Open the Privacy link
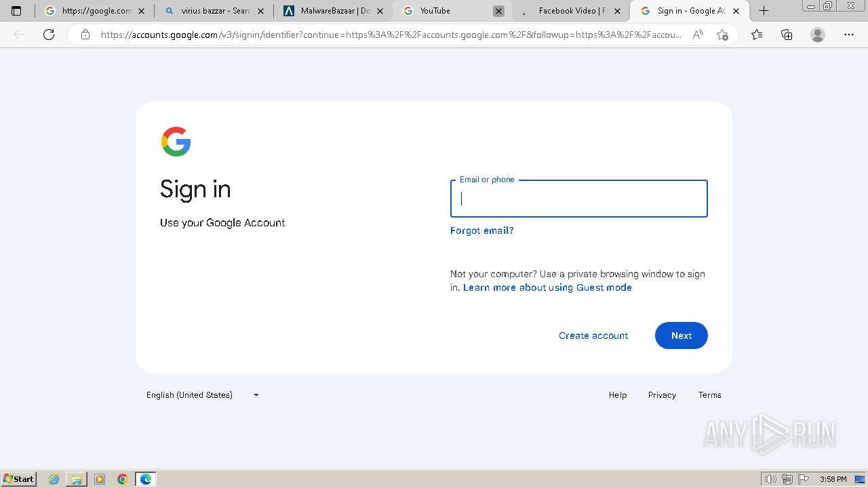This screenshot has width=868, height=488. coord(662,395)
